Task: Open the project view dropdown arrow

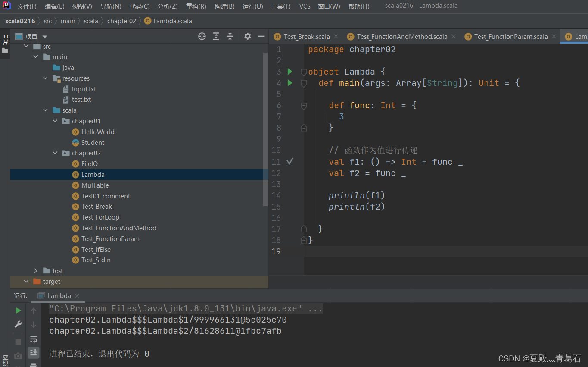Action: click(x=45, y=37)
